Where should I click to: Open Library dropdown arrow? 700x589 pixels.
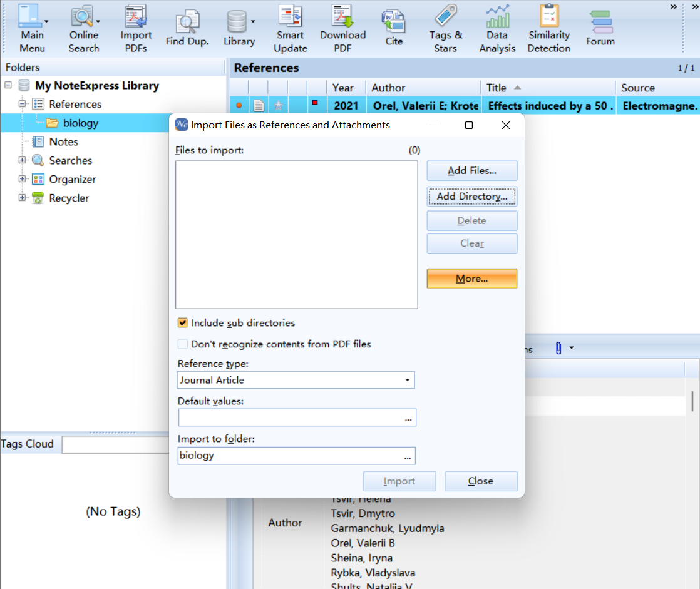coord(253,21)
